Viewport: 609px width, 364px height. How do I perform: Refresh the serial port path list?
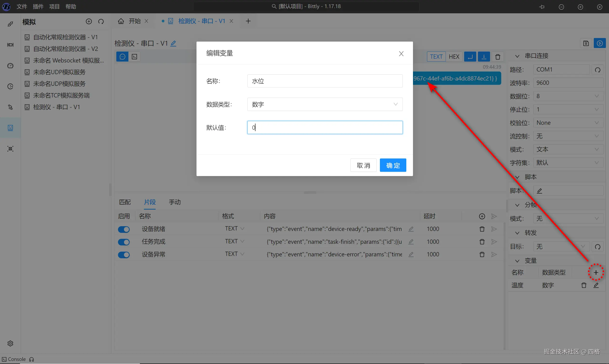(597, 70)
